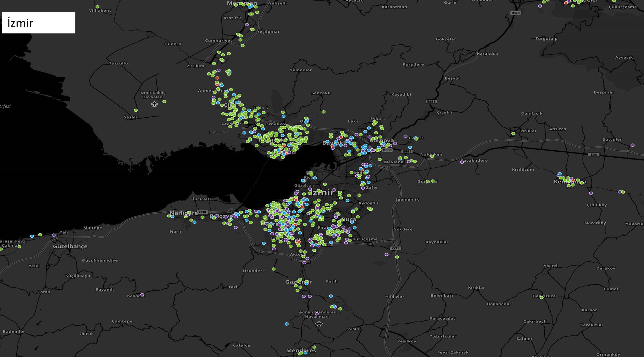Click the D550 road shield near Bornova
The height and width of the screenshot is (357, 644).
click(x=387, y=150)
